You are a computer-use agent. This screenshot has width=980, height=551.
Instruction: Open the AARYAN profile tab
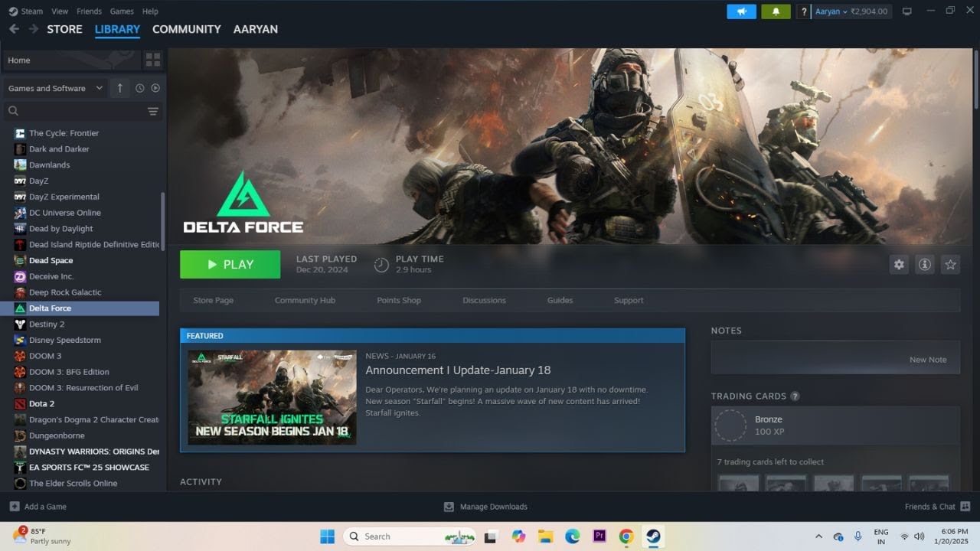(256, 29)
